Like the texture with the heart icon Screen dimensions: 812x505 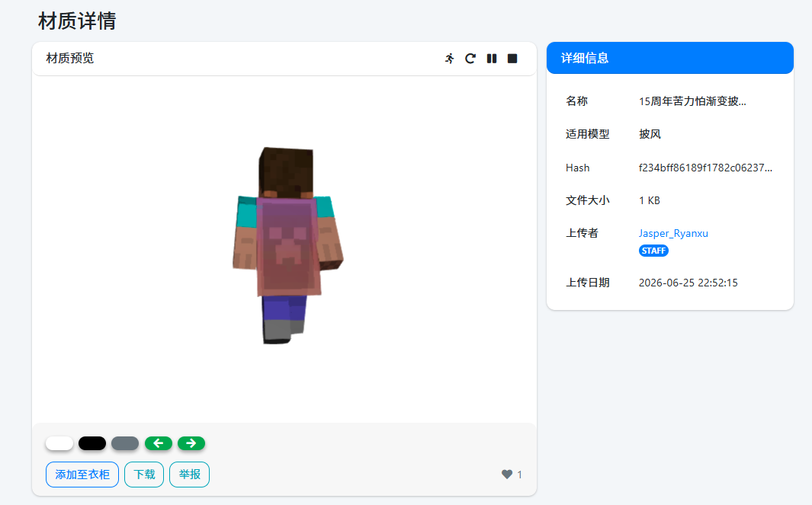(x=507, y=474)
